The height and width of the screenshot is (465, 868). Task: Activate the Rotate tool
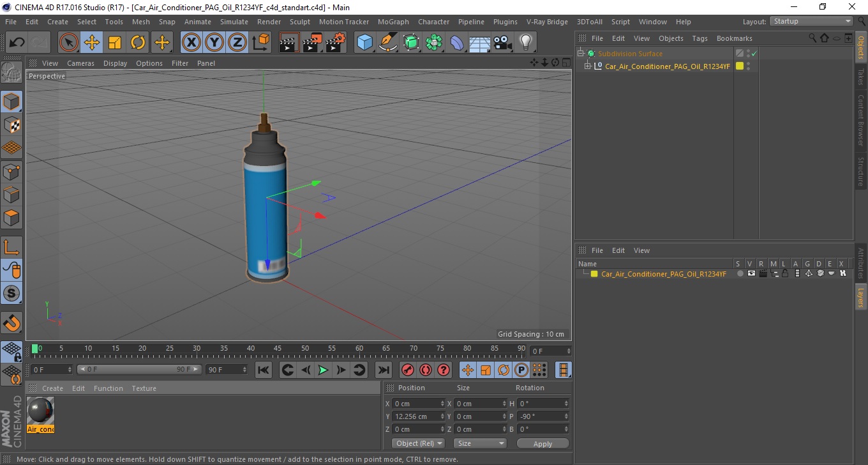click(138, 43)
